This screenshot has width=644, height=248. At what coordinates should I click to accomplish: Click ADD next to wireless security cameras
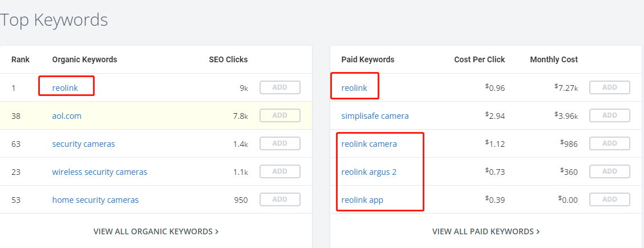pyautogui.click(x=280, y=171)
